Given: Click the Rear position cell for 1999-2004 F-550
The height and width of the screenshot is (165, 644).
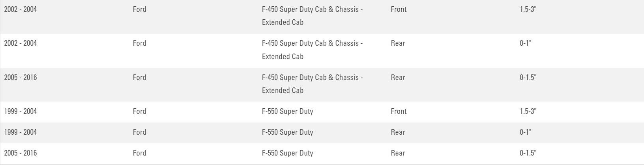Looking at the screenshot, I should (x=398, y=132).
